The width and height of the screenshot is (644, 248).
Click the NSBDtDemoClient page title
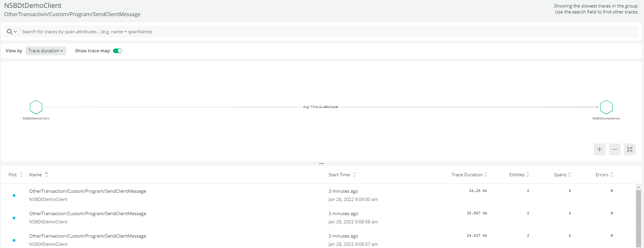tap(33, 6)
